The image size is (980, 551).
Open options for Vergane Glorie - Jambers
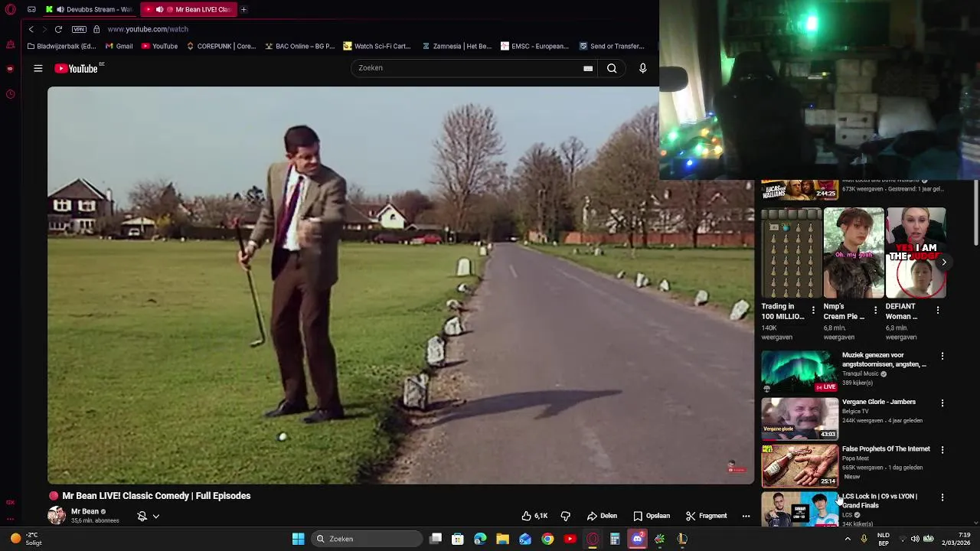point(942,403)
